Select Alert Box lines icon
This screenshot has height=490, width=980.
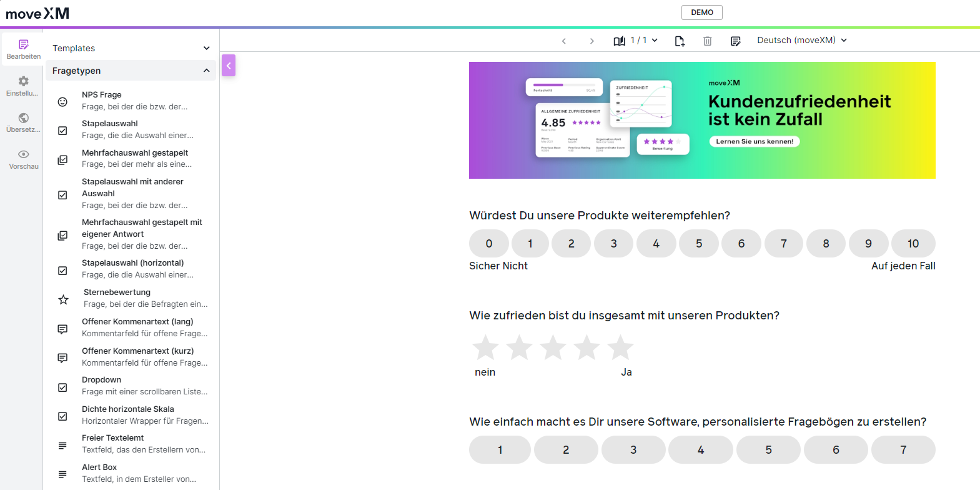[x=62, y=474]
